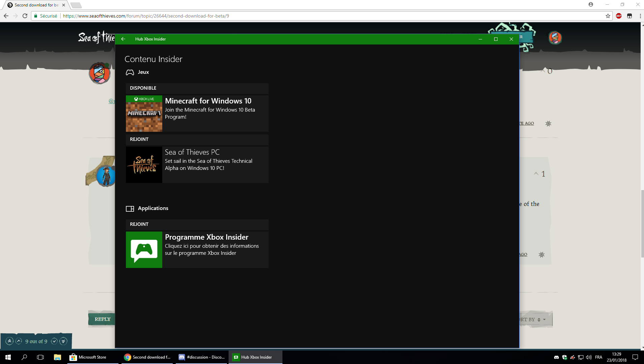The width and height of the screenshot is (644, 364).
Task: Open the Chrome three-dot menu
Action: click(640, 16)
